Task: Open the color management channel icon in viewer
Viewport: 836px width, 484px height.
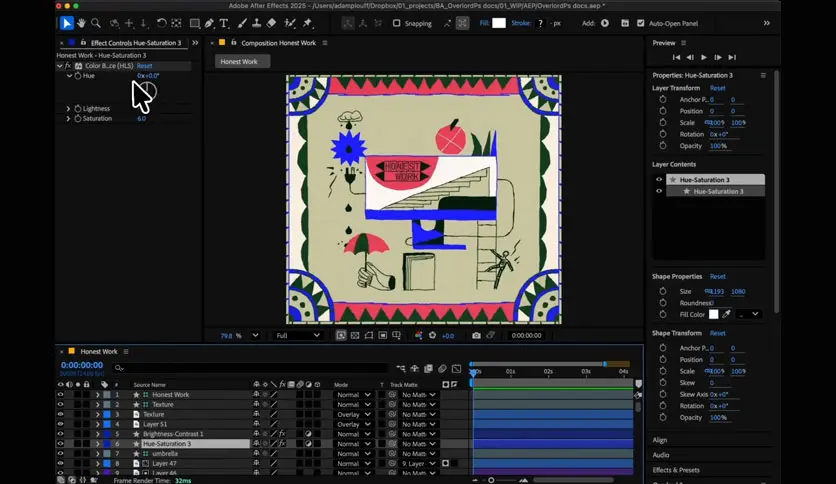Action: click(419, 335)
